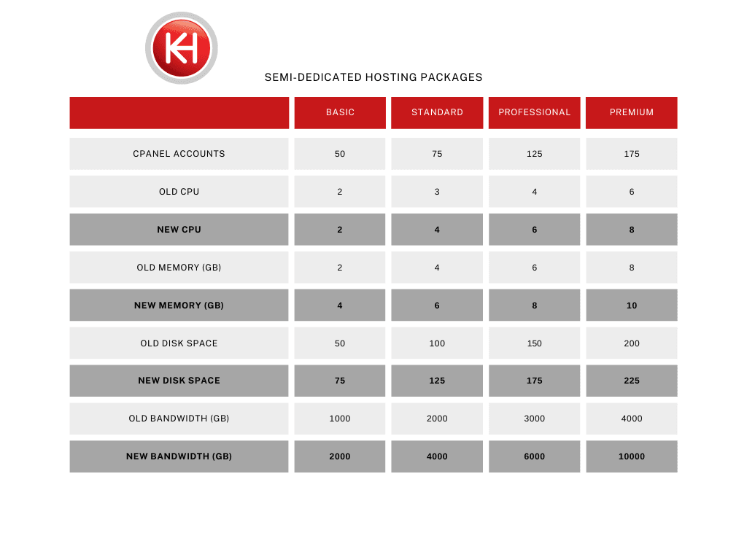The width and height of the screenshot is (747, 560).
Task: Select the Premium column header
Action: tap(632, 112)
